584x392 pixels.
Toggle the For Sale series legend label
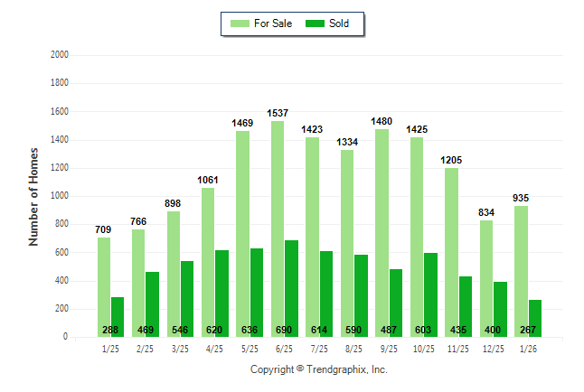click(273, 23)
